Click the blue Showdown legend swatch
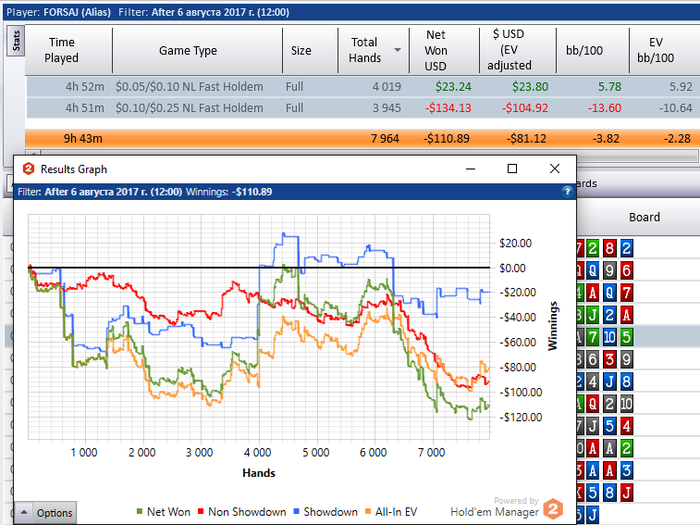This screenshot has height=525, width=700. (296, 511)
